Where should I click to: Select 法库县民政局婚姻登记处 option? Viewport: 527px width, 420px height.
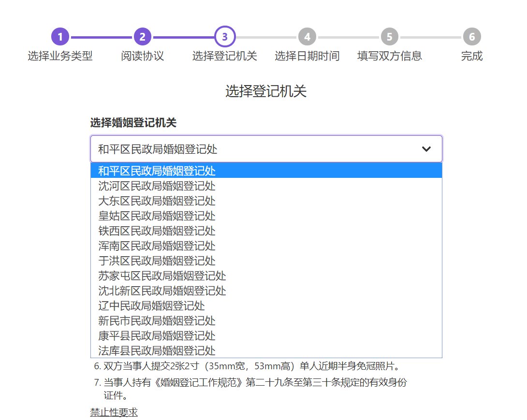[157, 350]
